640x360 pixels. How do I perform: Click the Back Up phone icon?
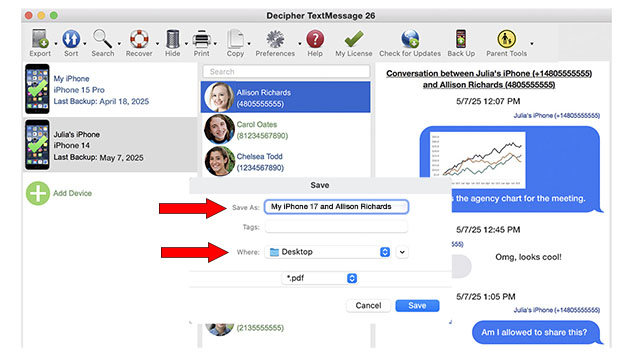point(461,39)
